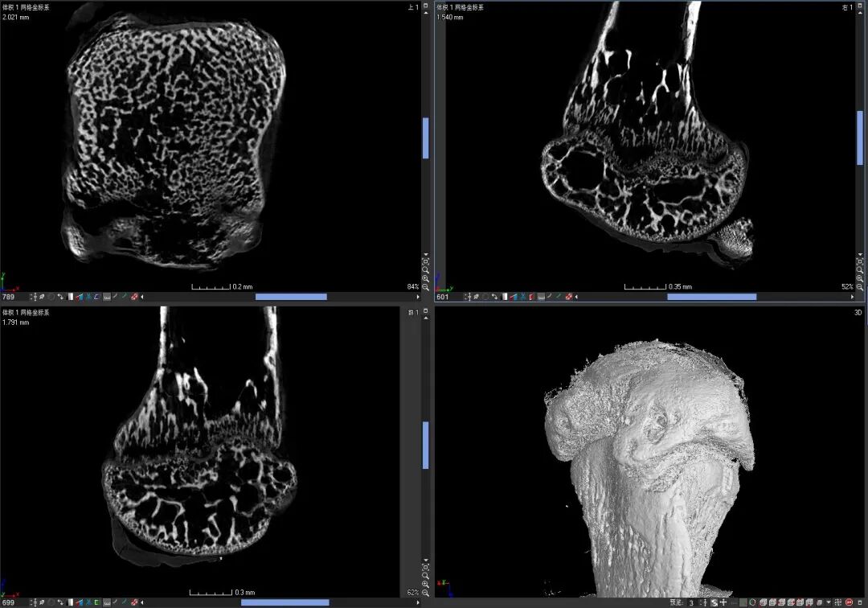Click right arrow of top-left horizontal slice scrollbar
Viewport: 868px width, 608px height.
tap(416, 297)
